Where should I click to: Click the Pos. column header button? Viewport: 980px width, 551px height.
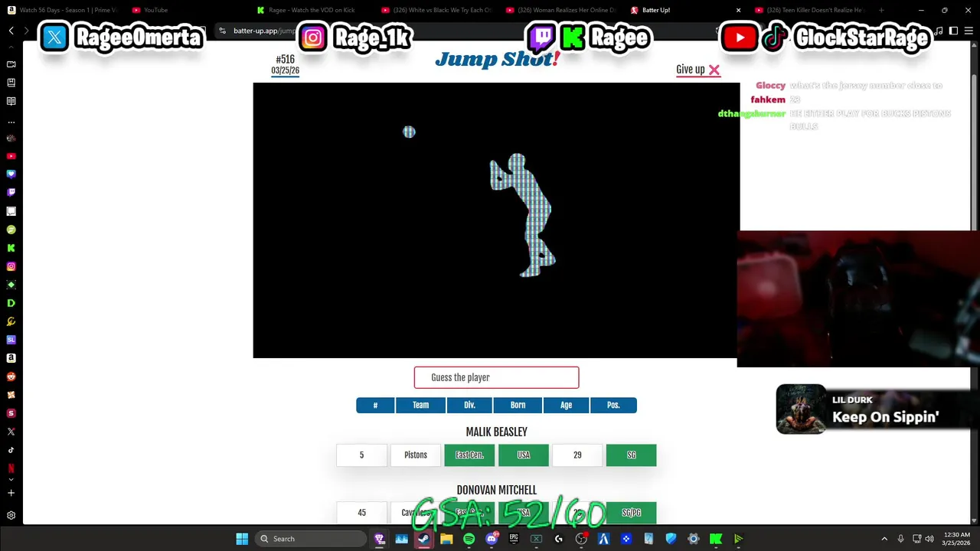coord(613,405)
